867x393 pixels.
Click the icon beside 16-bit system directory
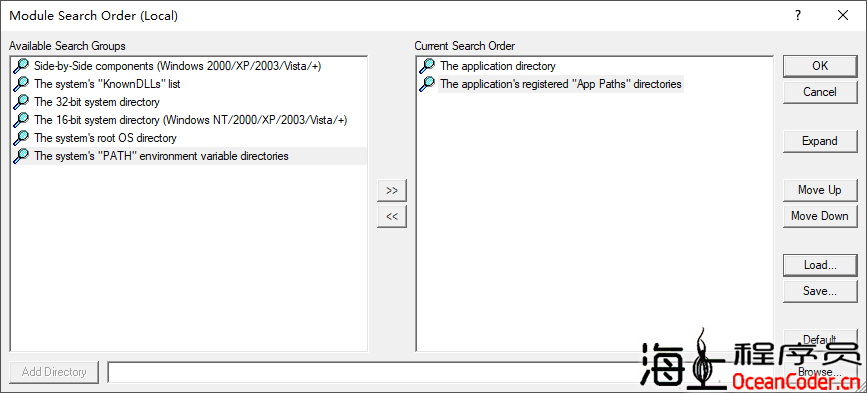[x=21, y=119]
